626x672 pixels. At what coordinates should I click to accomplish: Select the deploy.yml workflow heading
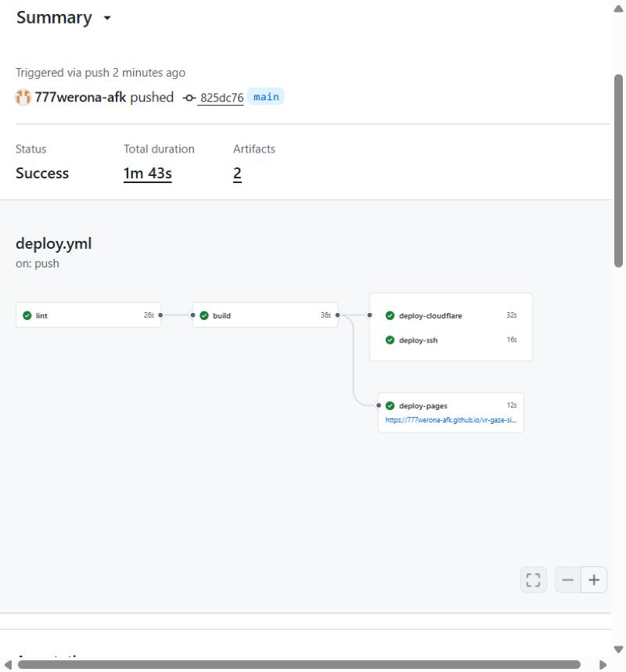tap(53, 243)
